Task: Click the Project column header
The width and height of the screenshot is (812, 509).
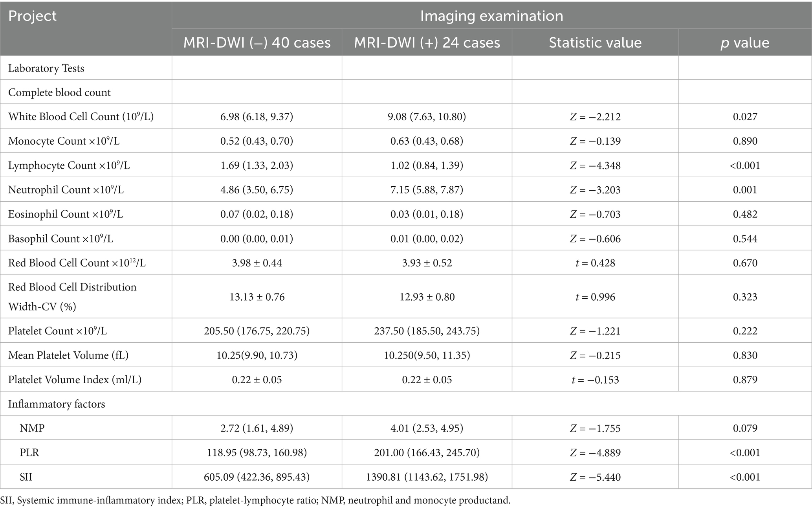Action: (x=33, y=17)
